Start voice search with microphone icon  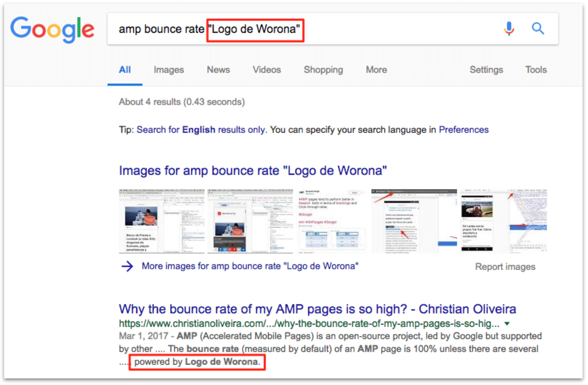tap(509, 29)
